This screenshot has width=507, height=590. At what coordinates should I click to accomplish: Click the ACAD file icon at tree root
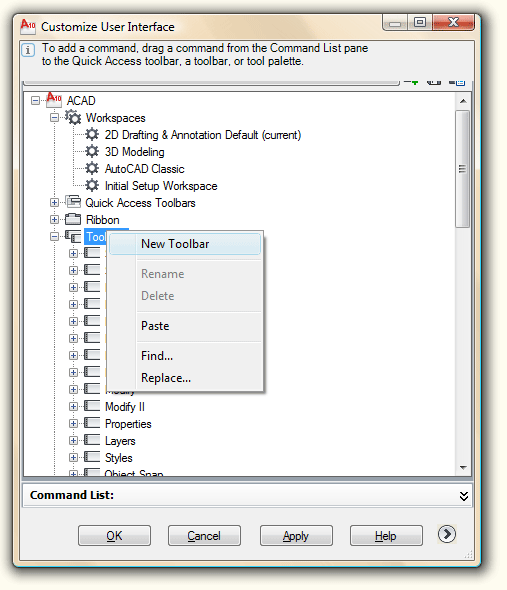tap(53, 100)
